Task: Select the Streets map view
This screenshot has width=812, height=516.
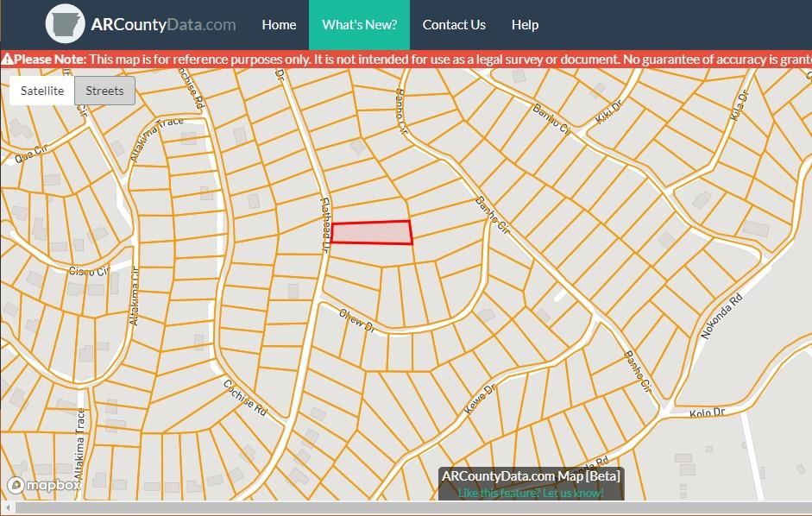Action: pyautogui.click(x=104, y=91)
